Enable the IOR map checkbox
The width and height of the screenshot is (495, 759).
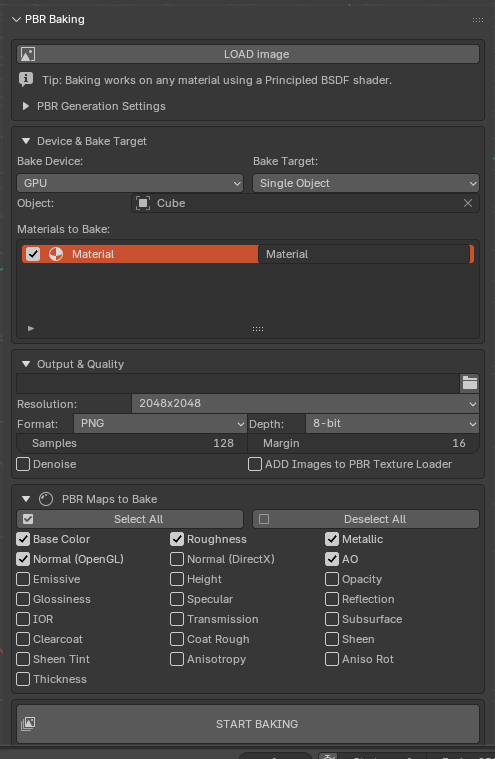point(23,619)
